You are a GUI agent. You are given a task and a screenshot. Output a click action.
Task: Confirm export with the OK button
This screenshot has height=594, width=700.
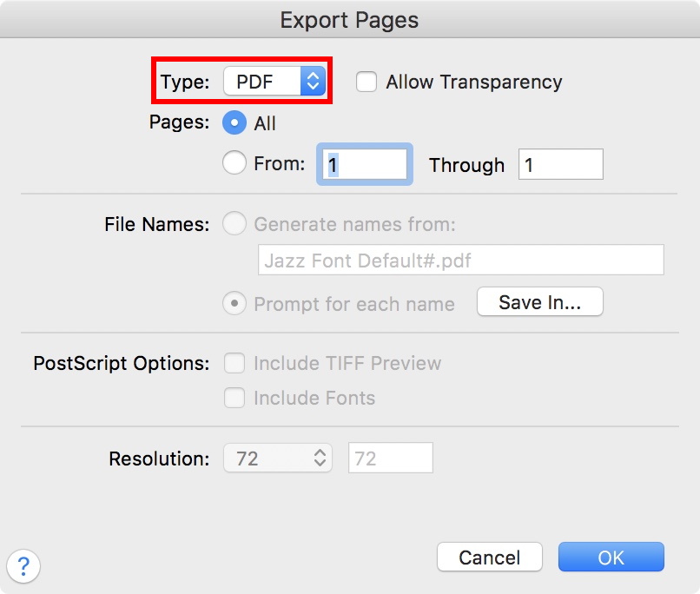611,558
